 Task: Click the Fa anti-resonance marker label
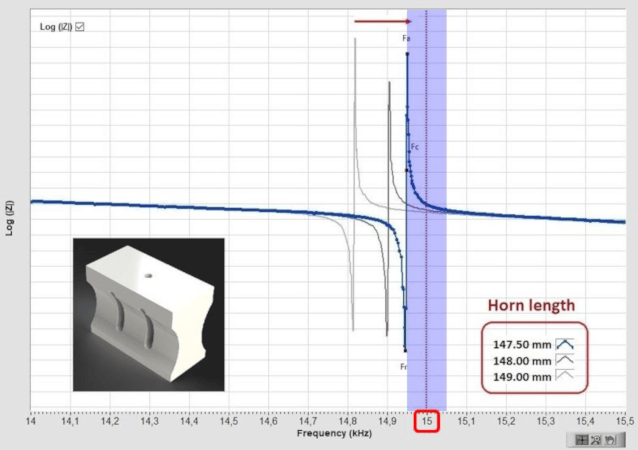[x=406, y=38]
